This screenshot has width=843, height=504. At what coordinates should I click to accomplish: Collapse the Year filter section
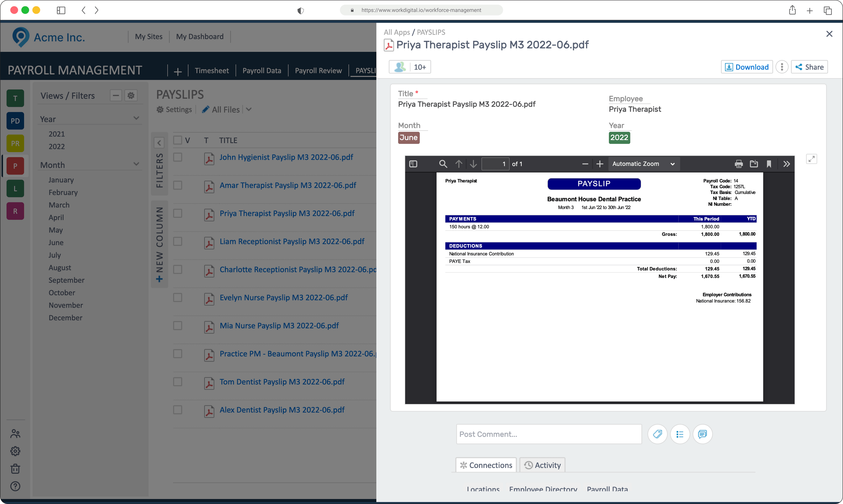pyautogui.click(x=136, y=118)
